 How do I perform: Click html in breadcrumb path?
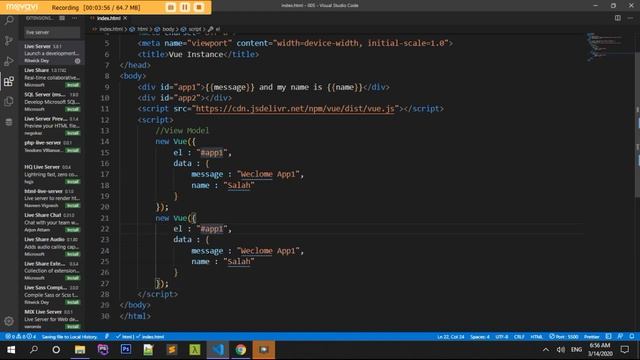coord(142,29)
